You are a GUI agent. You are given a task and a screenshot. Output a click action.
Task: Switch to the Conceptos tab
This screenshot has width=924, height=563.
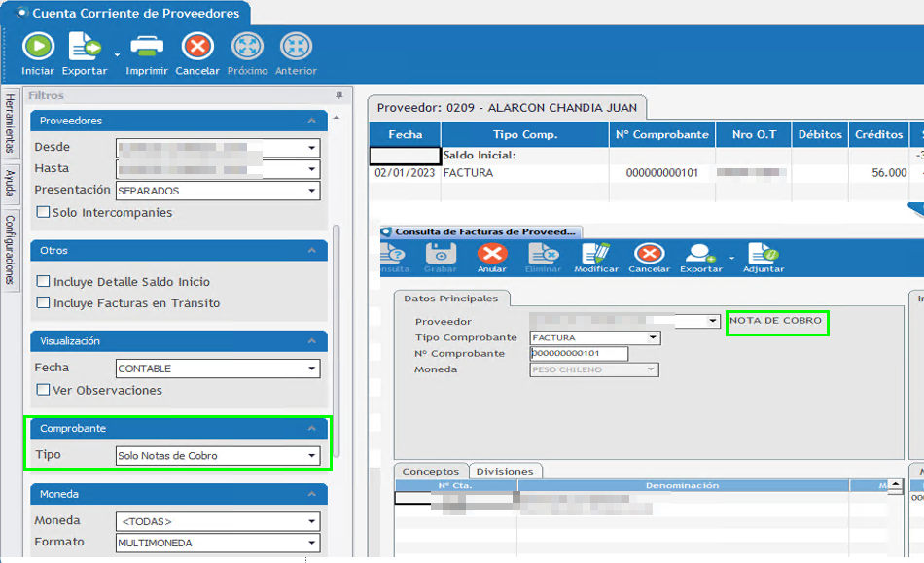tap(431, 472)
